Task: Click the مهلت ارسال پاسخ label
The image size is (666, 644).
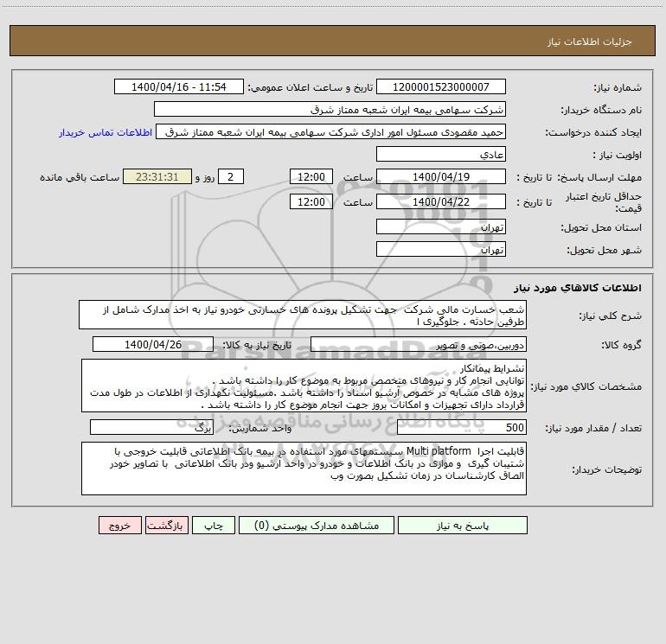Action: (599, 177)
